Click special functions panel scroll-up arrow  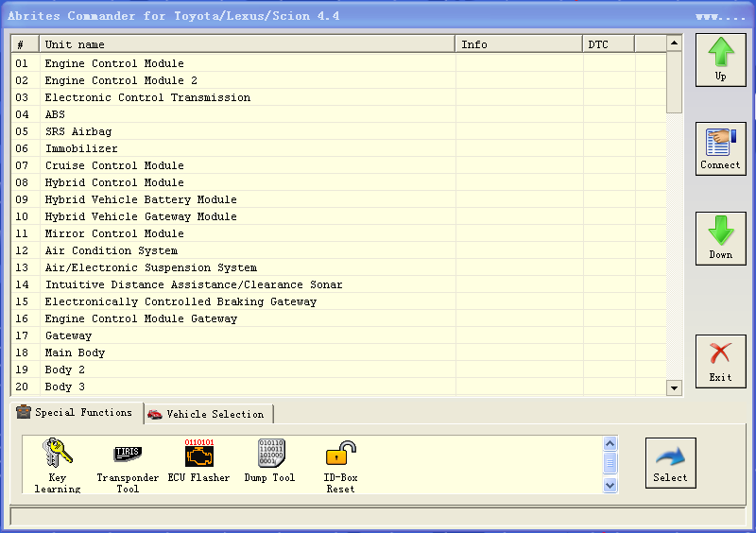(x=610, y=444)
